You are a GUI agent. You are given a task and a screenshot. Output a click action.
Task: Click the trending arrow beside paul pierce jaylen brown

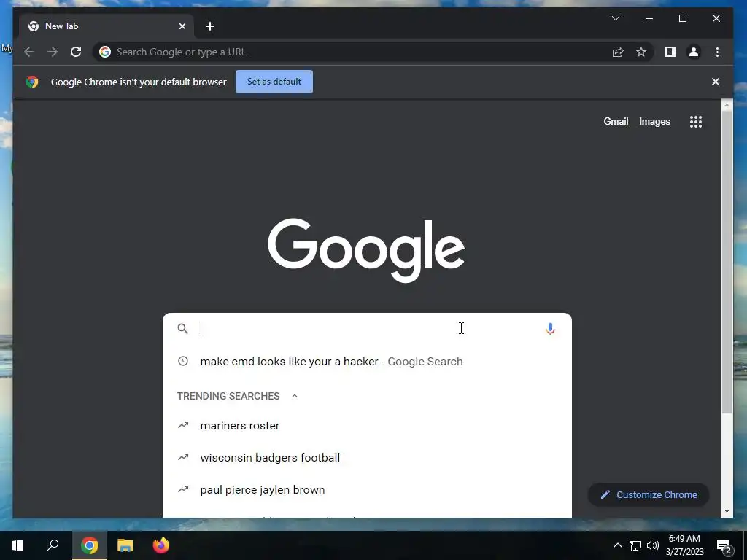(183, 489)
